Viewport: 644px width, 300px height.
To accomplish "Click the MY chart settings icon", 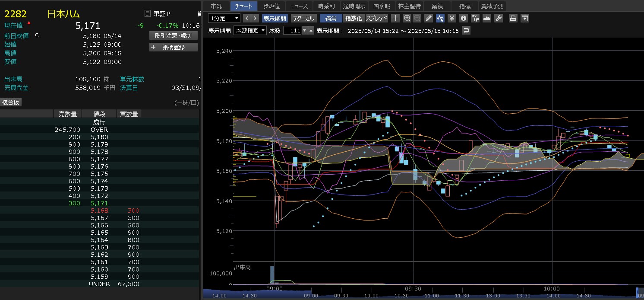I will [x=475, y=18].
